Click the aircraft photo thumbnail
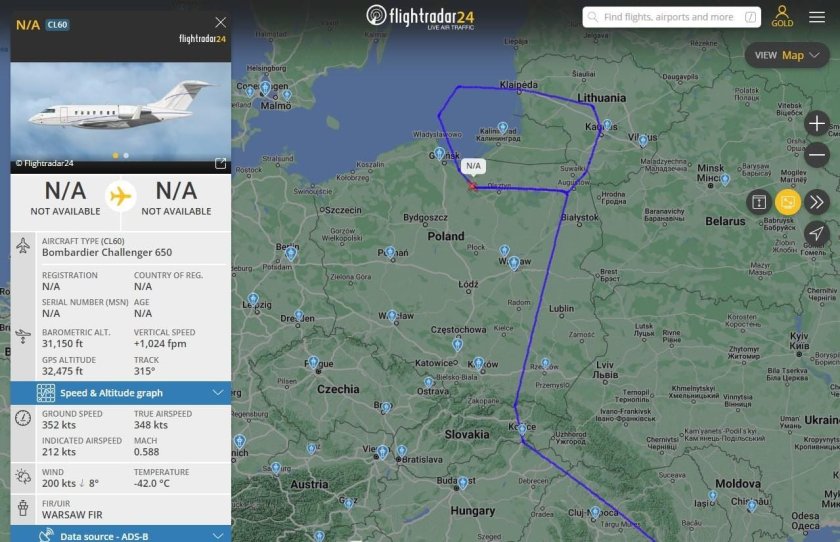The image size is (840, 542). click(120, 105)
